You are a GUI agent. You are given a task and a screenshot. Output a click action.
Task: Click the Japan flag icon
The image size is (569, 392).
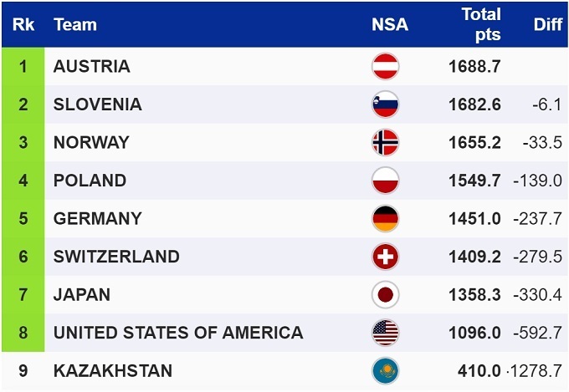386,294
